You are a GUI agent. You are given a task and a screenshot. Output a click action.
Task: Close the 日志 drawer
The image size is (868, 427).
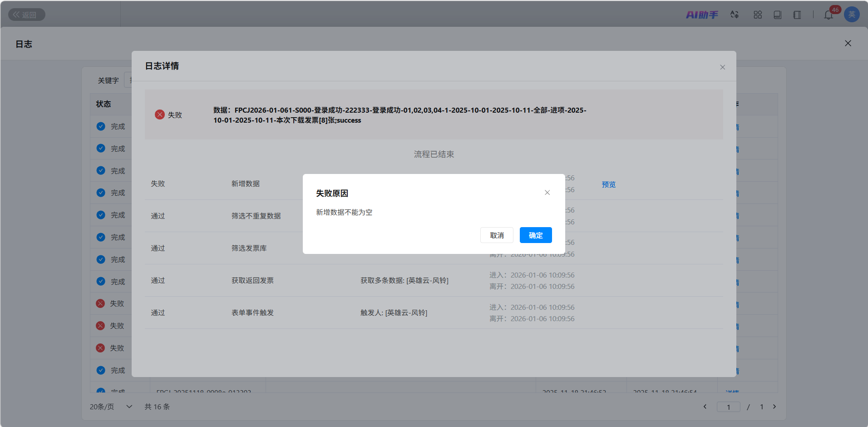point(848,43)
